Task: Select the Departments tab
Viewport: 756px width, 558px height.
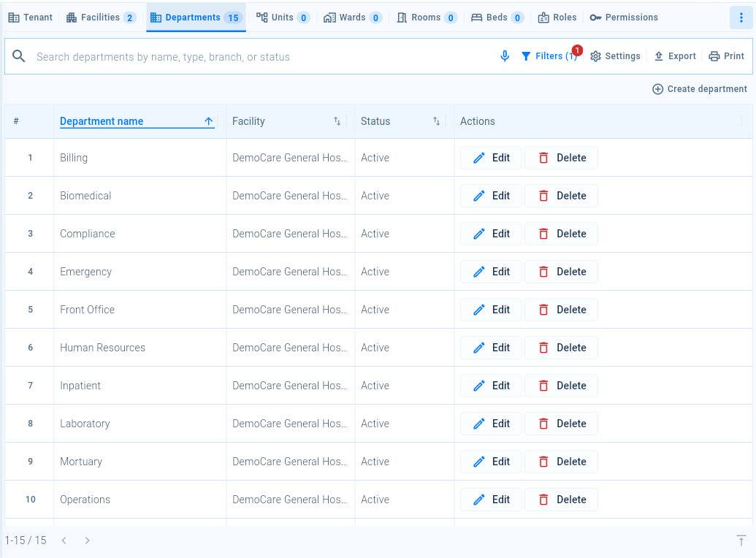Action: [196, 18]
